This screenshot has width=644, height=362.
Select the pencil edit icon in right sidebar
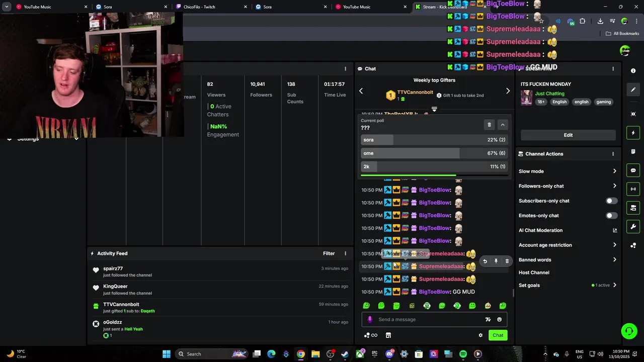coord(633,89)
